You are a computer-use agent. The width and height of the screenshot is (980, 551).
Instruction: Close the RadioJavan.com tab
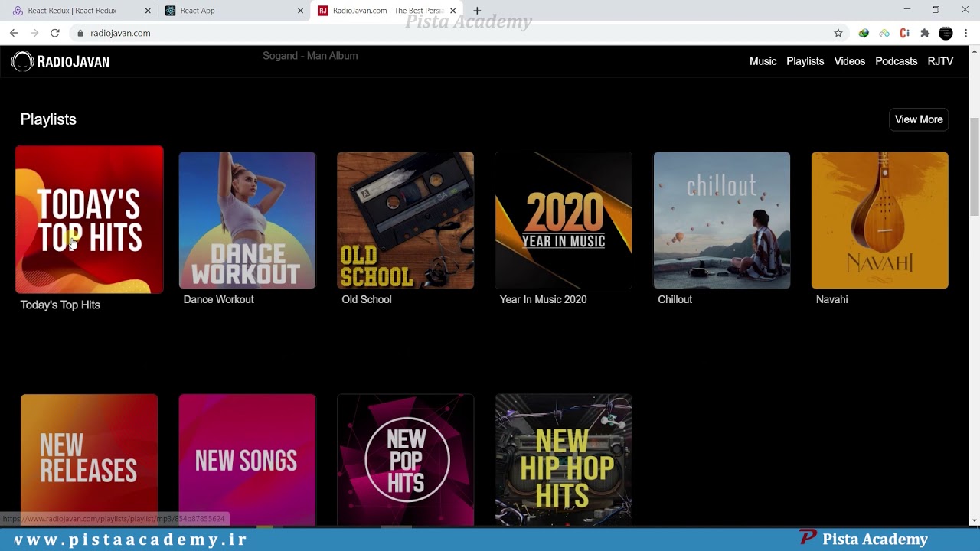452,11
